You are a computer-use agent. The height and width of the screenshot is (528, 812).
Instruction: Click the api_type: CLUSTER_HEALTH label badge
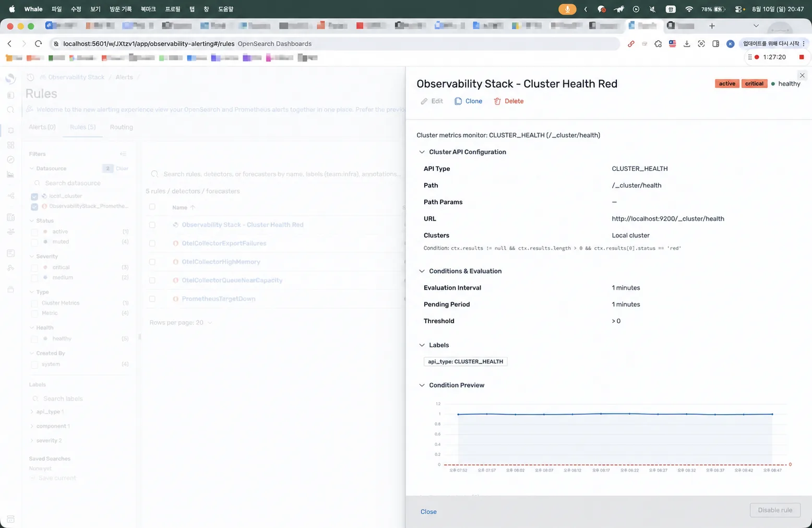pos(465,362)
